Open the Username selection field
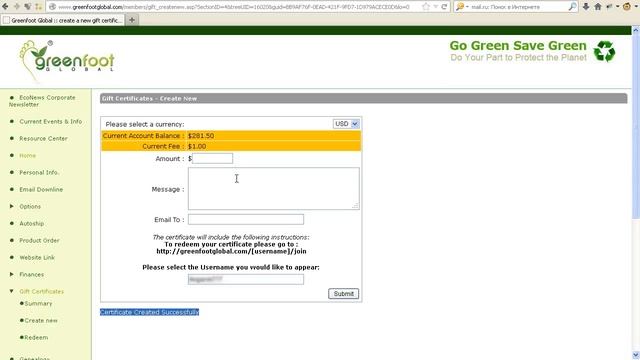 (x=246, y=279)
